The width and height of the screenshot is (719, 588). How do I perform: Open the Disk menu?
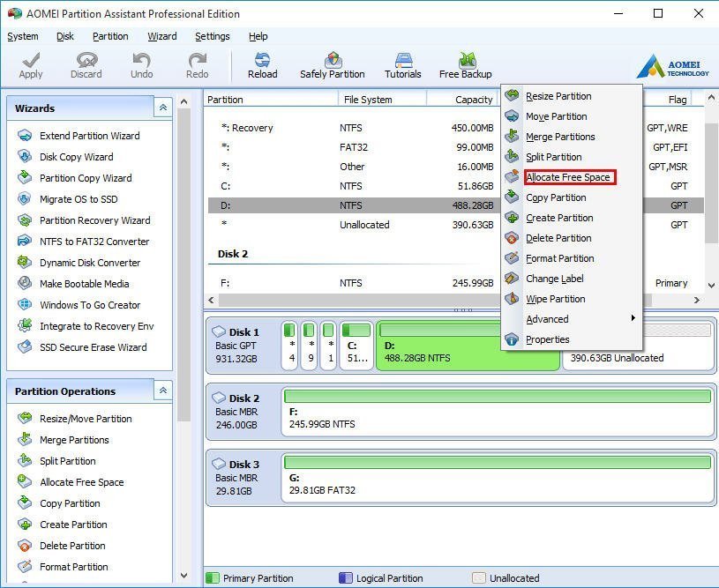[x=64, y=36]
